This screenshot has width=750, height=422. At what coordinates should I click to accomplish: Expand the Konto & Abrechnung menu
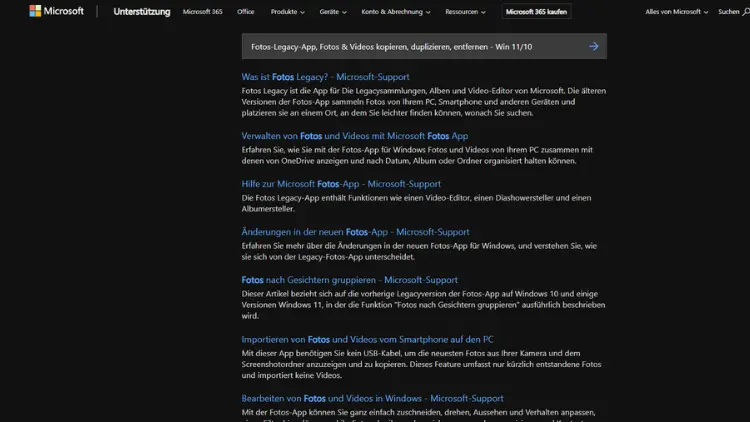coord(396,11)
